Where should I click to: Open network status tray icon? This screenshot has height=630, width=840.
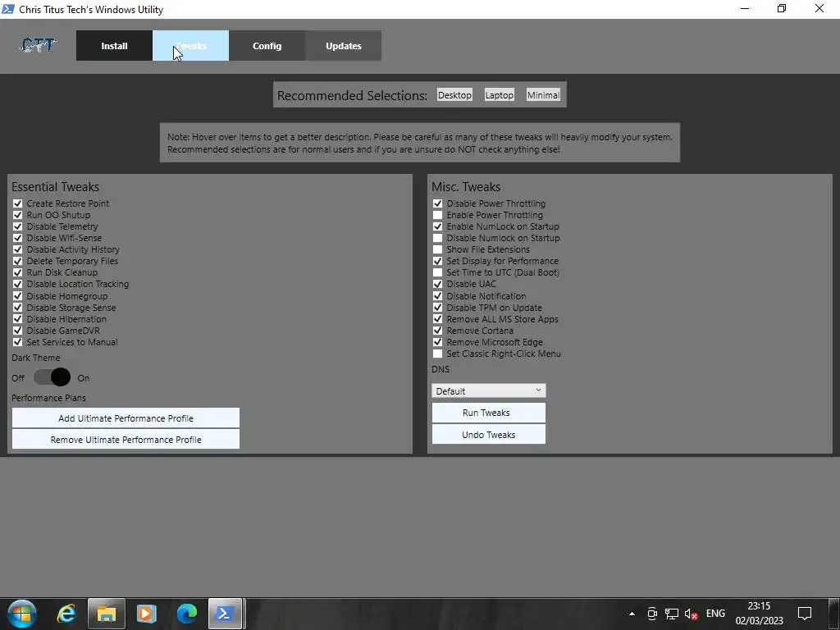[671, 614]
